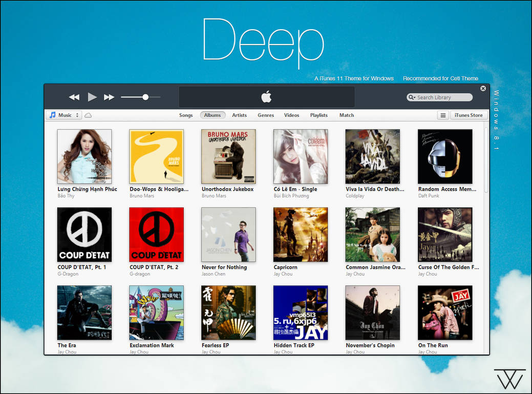
Task: Toggle the Albums view selection
Action: 213,115
